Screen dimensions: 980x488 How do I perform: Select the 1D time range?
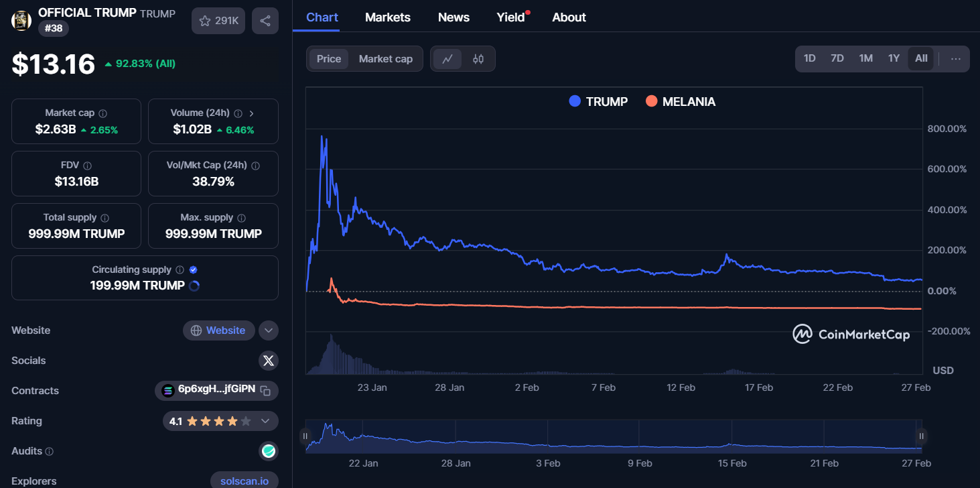click(x=809, y=58)
